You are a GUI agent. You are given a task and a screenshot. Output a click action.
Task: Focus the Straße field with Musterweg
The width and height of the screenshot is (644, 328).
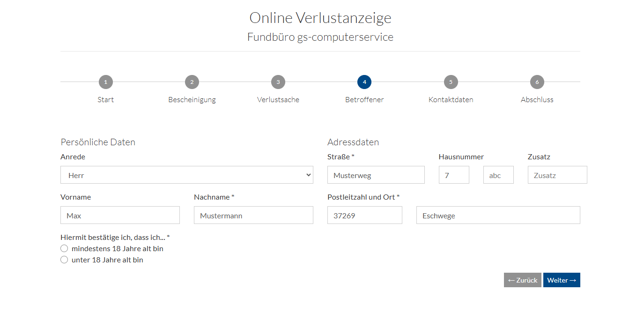tap(376, 175)
